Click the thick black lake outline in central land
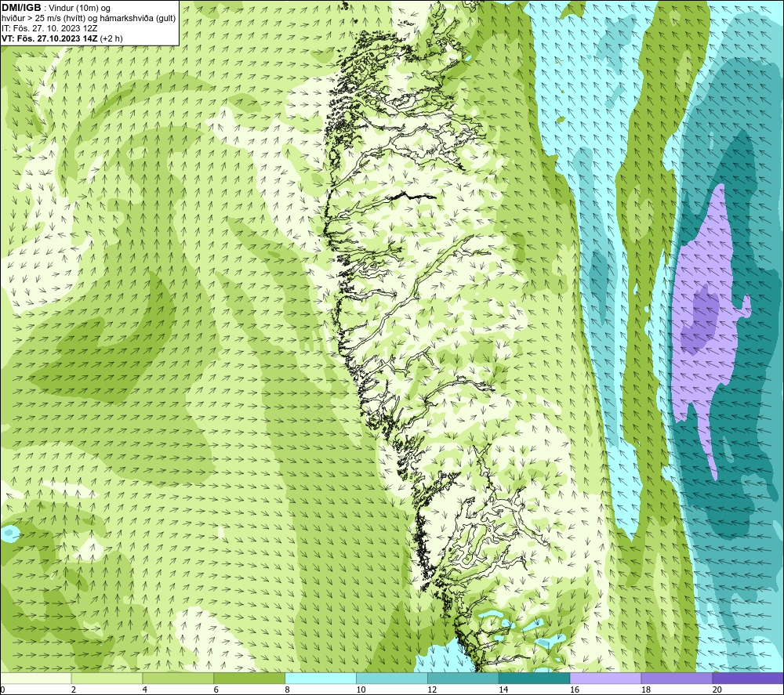 pyautogui.click(x=409, y=195)
